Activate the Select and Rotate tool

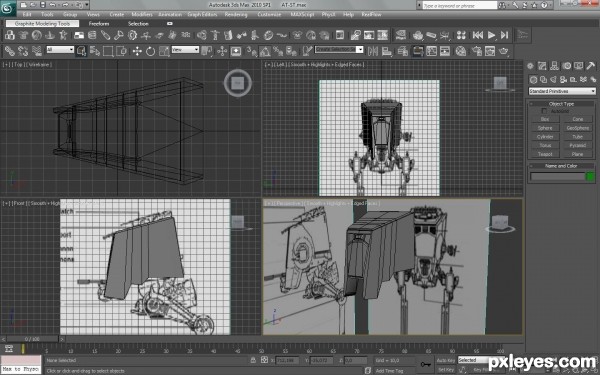click(x=150, y=51)
